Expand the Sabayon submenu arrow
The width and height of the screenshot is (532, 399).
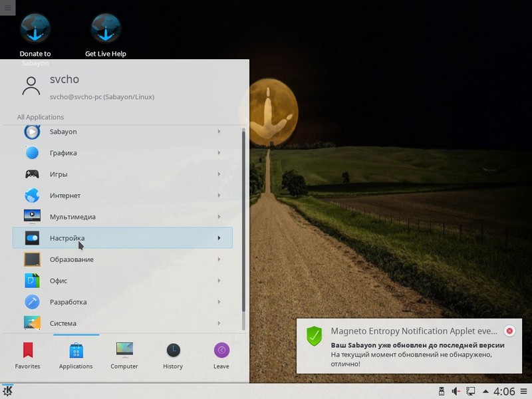tap(219, 132)
